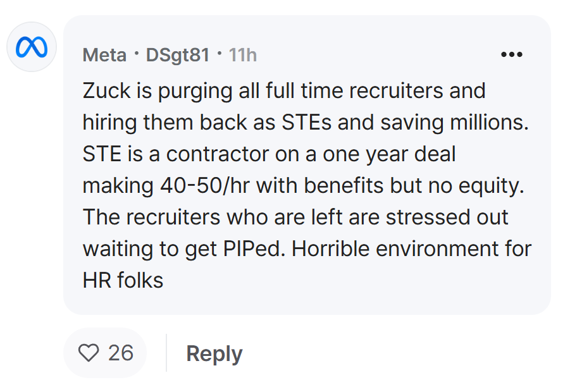Click the comment line starting 'hiring them back'

(x=306, y=122)
